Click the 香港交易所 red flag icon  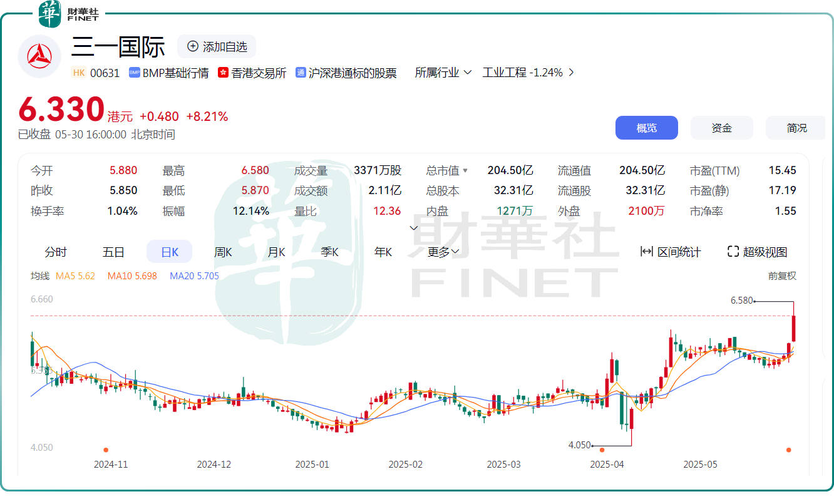(x=223, y=73)
